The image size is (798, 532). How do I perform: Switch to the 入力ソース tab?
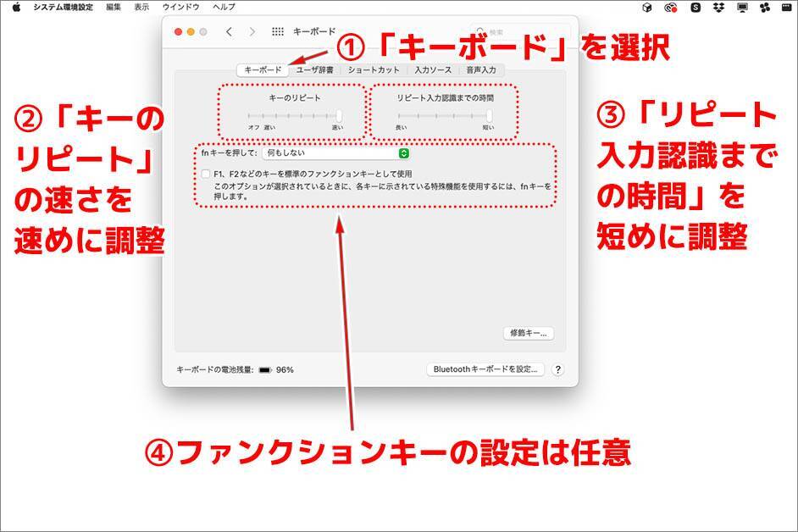pos(433,69)
